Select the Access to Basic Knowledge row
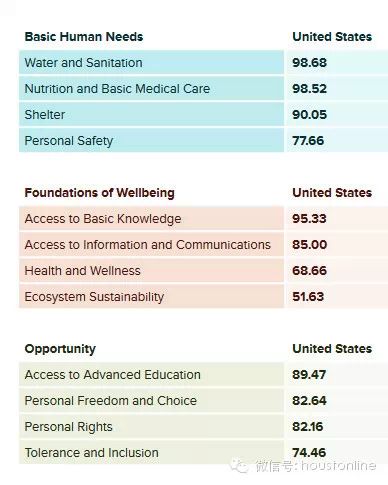Image resolution: width=388 pixels, height=485 pixels. (203, 219)
